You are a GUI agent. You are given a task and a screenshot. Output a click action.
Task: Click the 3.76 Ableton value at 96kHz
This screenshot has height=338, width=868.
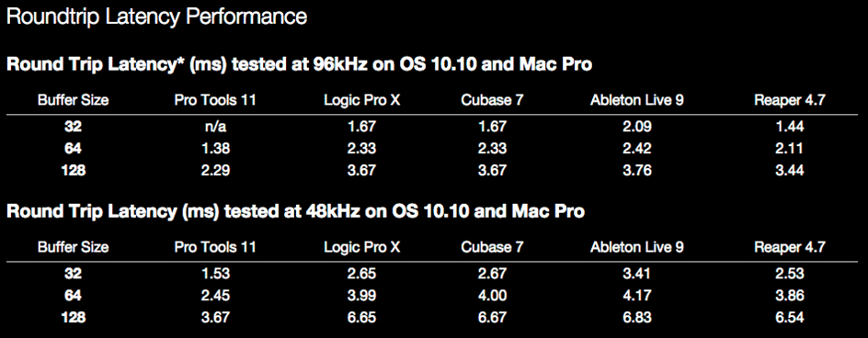636,171
